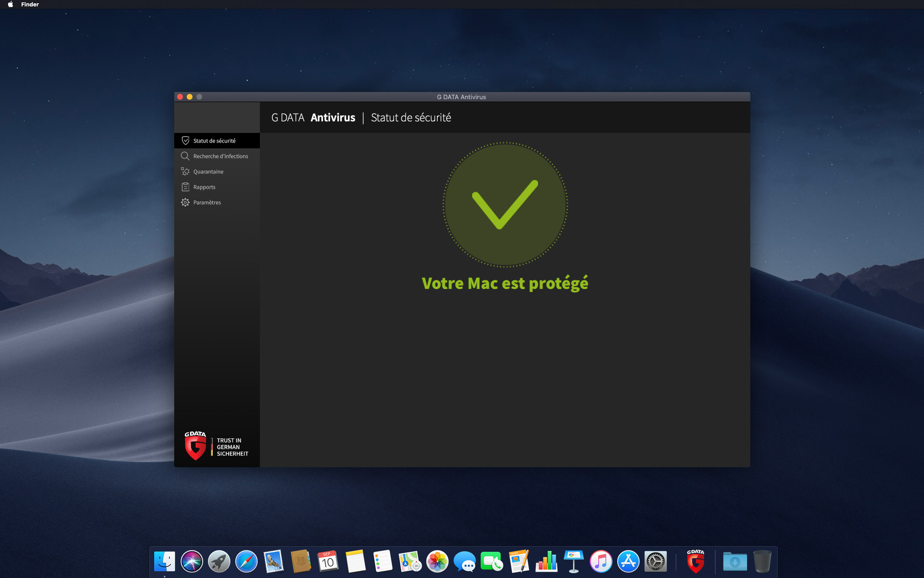Screen dimensions: 924x578
Task: Click the 'TRUST IN GERMAN SICHERHEIT' text
Action: pos(232,447)
